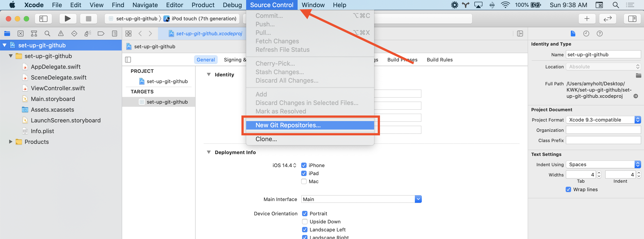Click the related items grid icon

tap(128, 34)
